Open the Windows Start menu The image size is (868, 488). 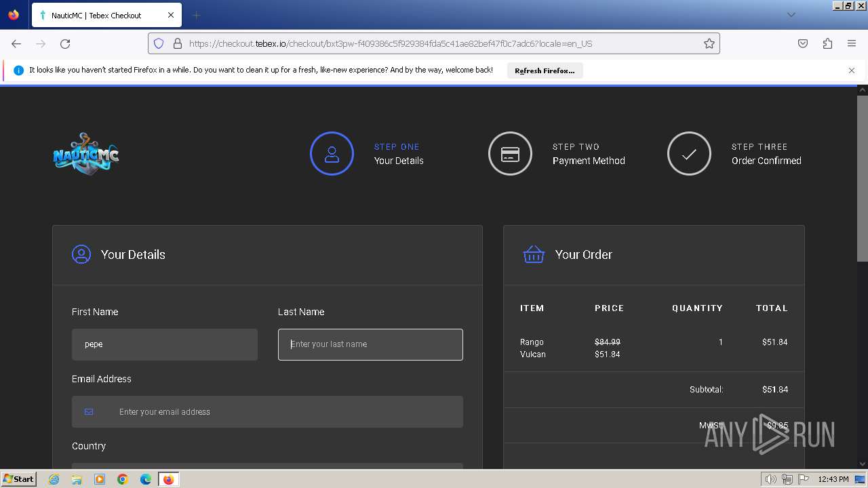coord(19,479)
